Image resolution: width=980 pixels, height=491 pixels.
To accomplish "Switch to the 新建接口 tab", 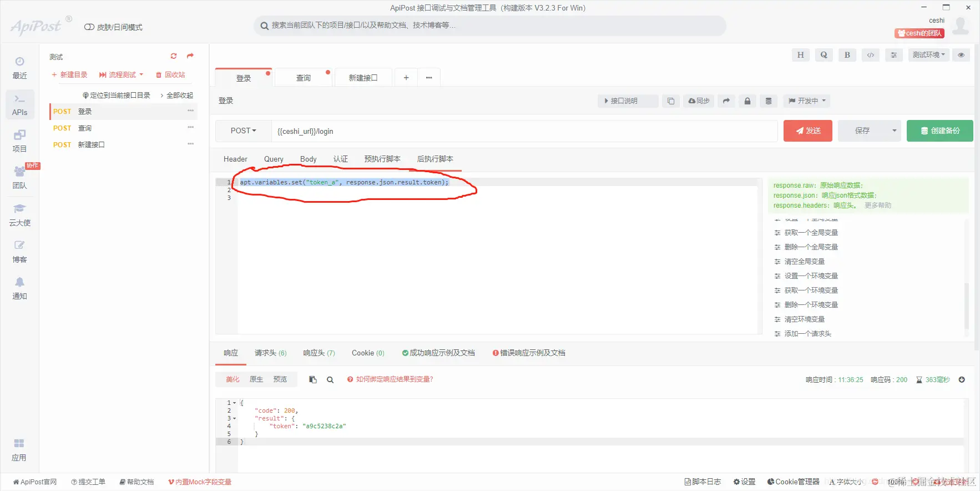I will 363,78.
